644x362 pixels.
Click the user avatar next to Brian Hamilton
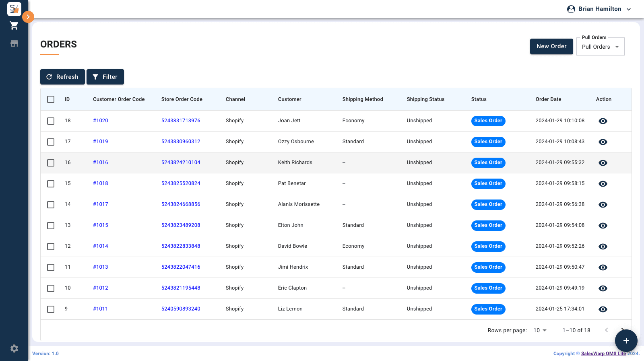point(571,9)
